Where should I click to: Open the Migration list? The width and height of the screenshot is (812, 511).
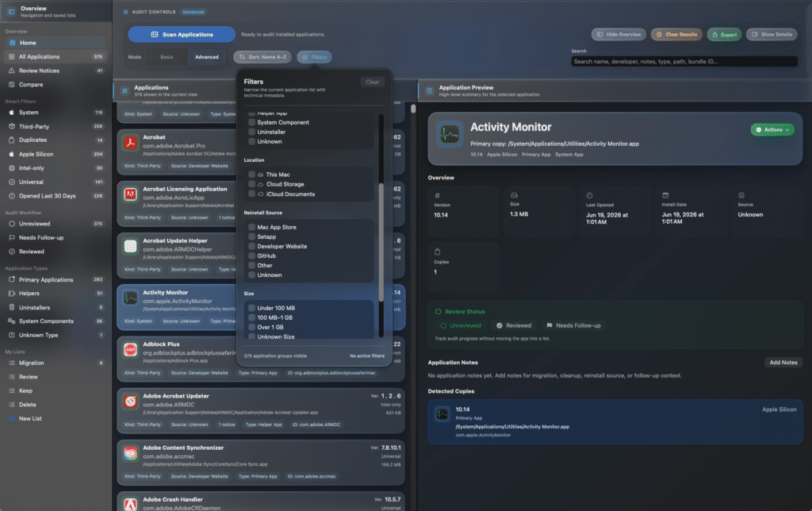tap(56, 363)
